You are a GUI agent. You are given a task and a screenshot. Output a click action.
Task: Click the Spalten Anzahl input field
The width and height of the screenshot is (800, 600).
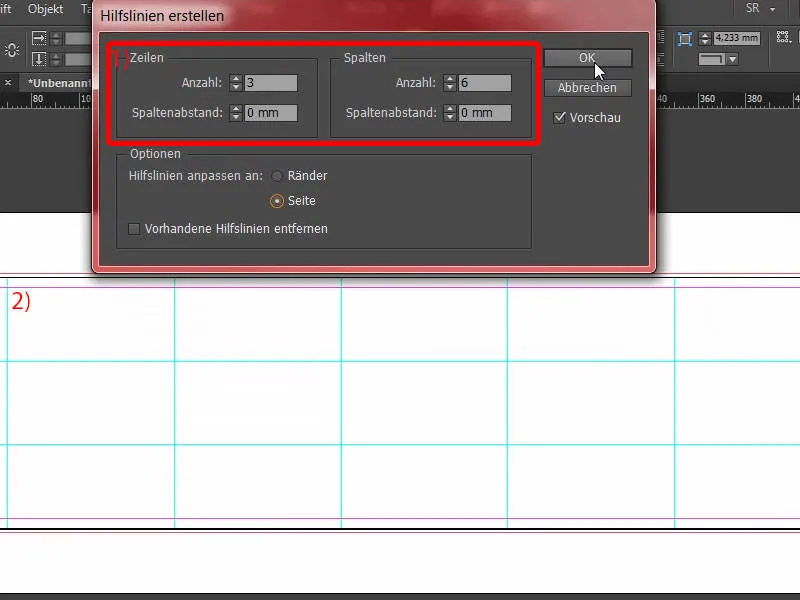click(485, 83)
